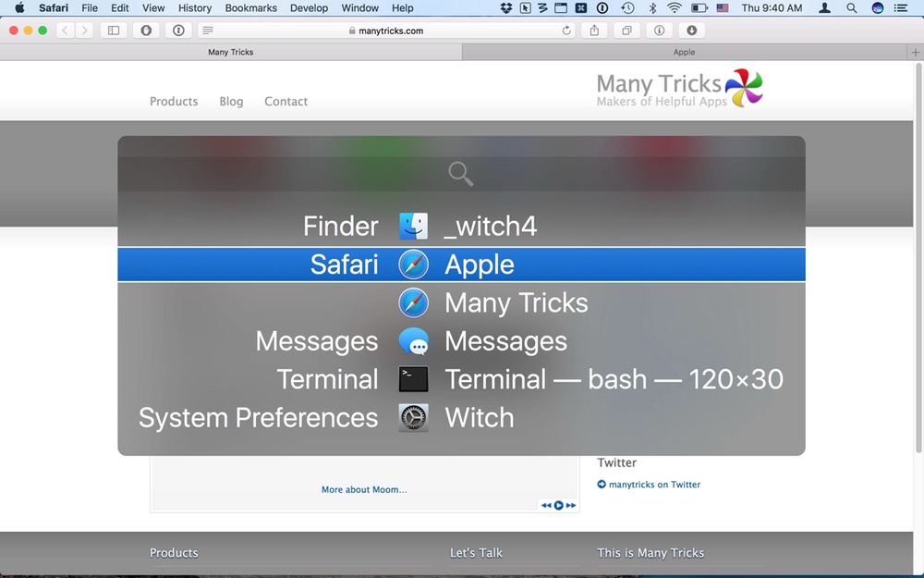This screenshot has height=578, width=924.
Task: Click the manytricks.com address field
Action: tap(386, 31)
